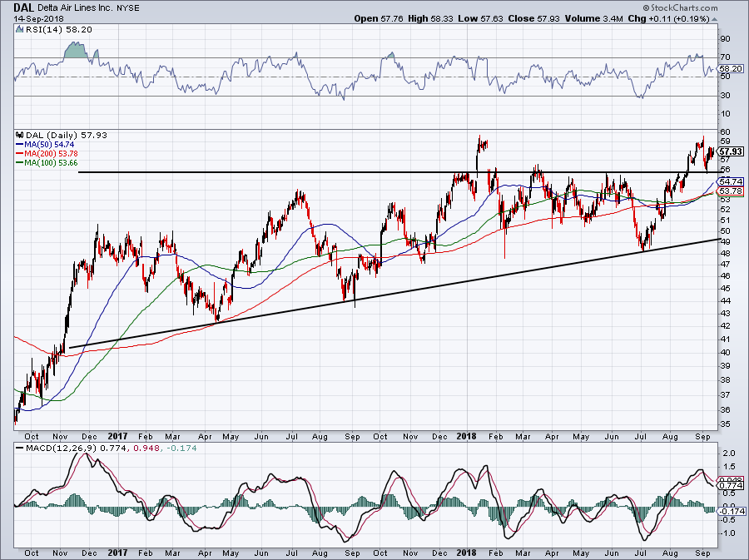Click the 0.774 MACD tag on the right axis

[x=732, y=485]
